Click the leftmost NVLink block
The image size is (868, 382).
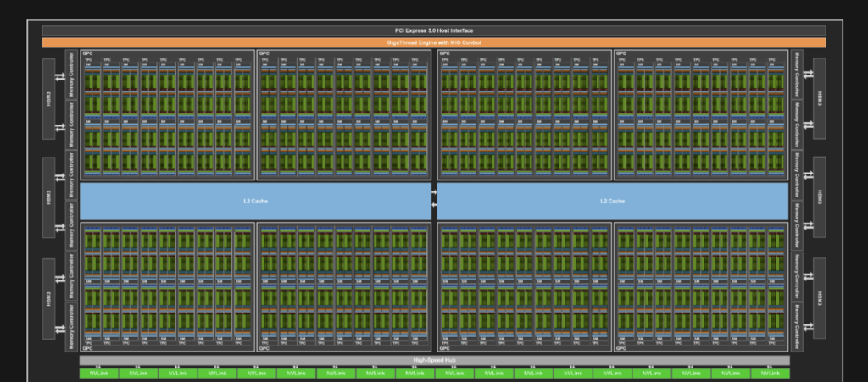(98, 374)
